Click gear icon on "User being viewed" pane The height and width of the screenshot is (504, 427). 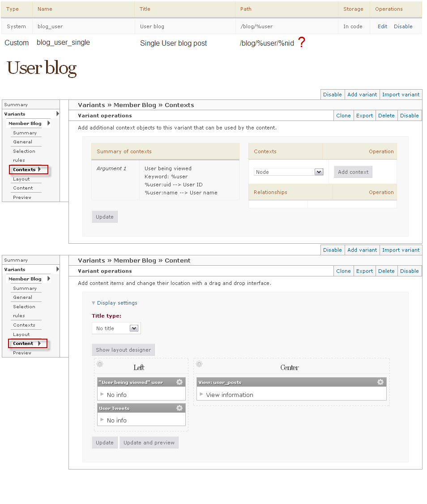click(x=179, y=382)
